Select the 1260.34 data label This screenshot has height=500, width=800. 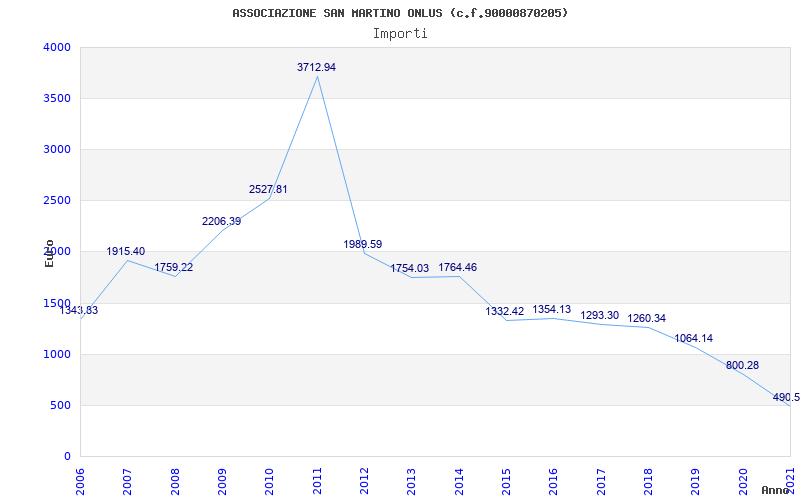[646, 318]
